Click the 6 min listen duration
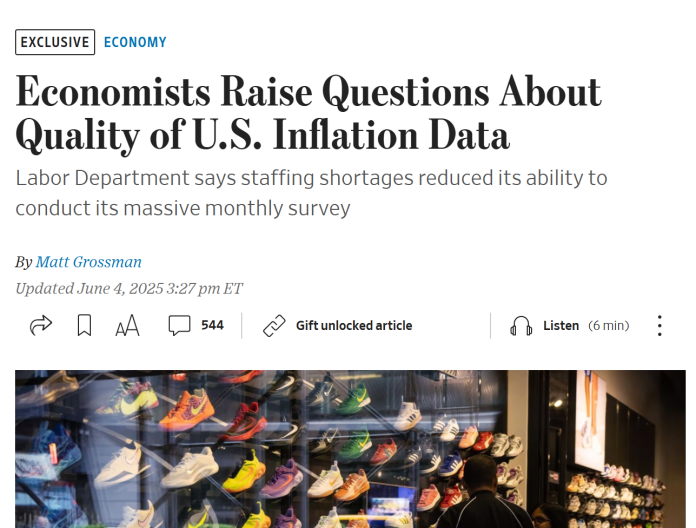This screenshot has width=696, height=528. [x=608, y=326]
